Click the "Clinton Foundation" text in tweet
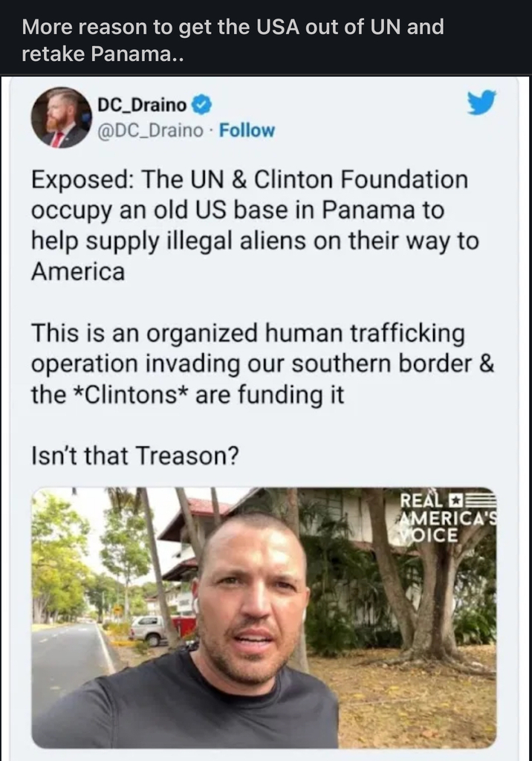Screen dimensions: 532x761 [x=361, y=180]
